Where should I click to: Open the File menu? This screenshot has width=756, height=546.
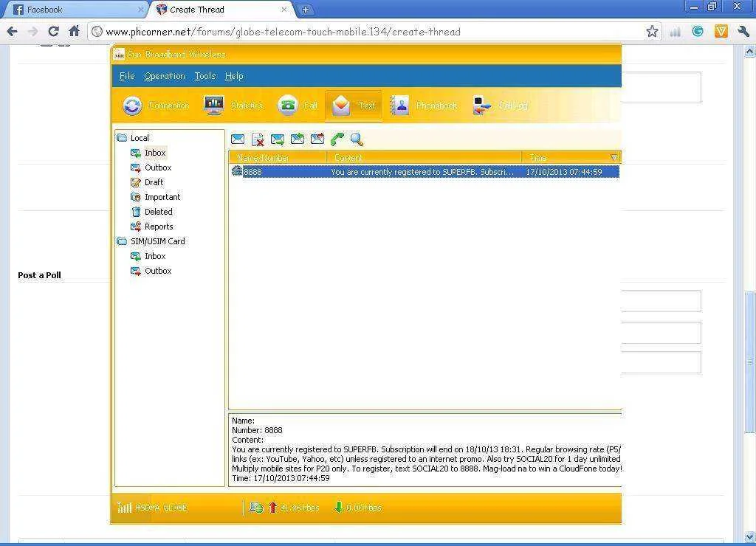click(x=127, y=76)
